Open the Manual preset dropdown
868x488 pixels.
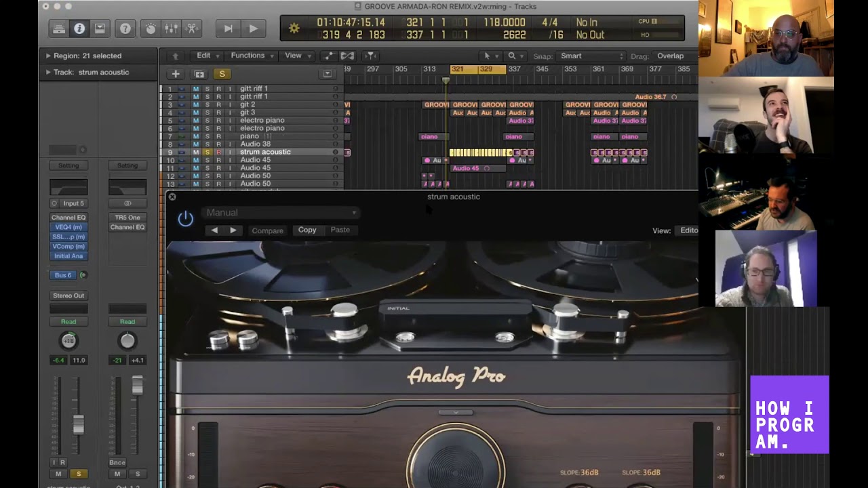pos(281,212)
